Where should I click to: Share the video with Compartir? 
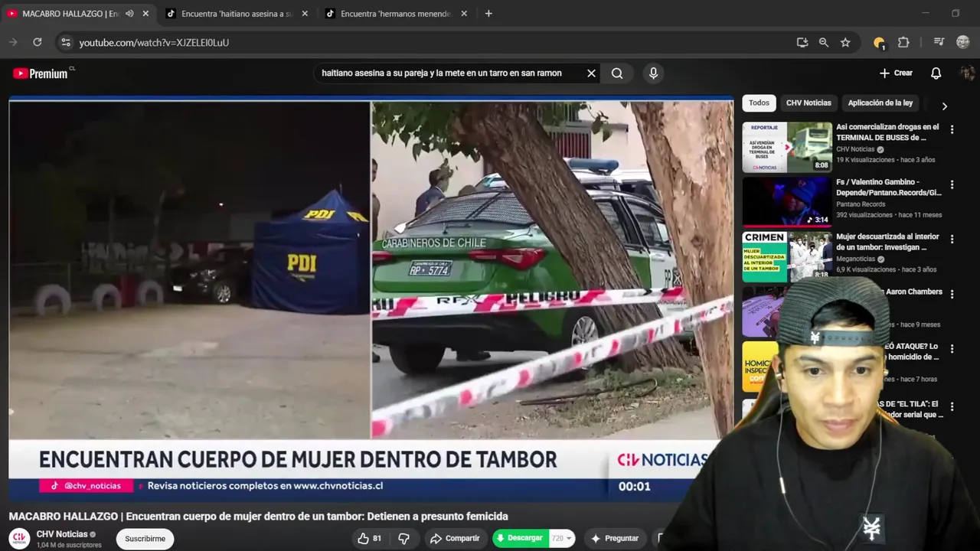(455, 539)
